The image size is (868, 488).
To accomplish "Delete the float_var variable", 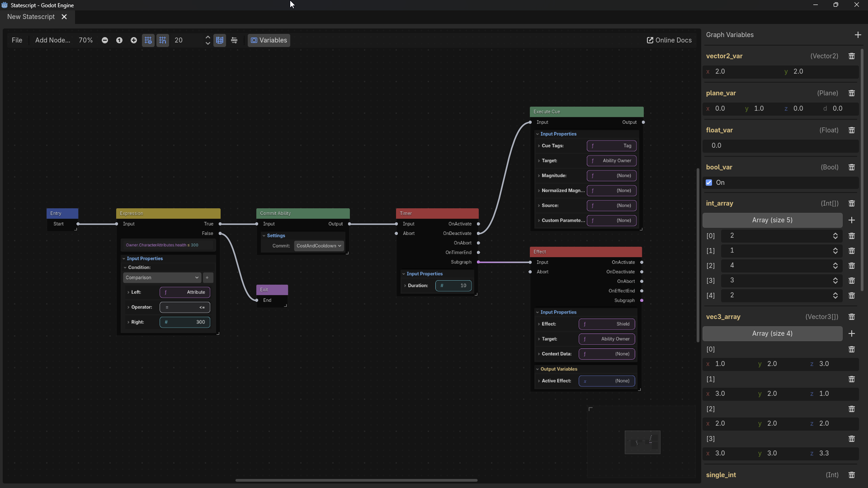I will point(852,130).
